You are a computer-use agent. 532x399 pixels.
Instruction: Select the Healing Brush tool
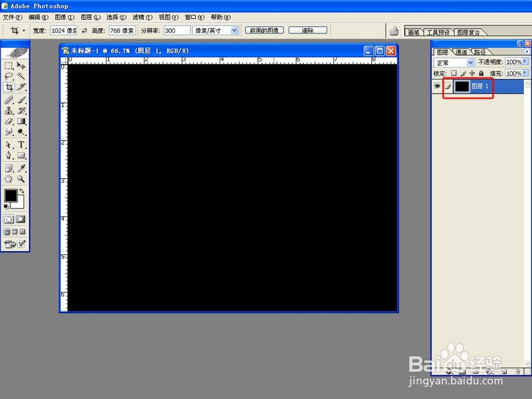click(x=9, y=100)
